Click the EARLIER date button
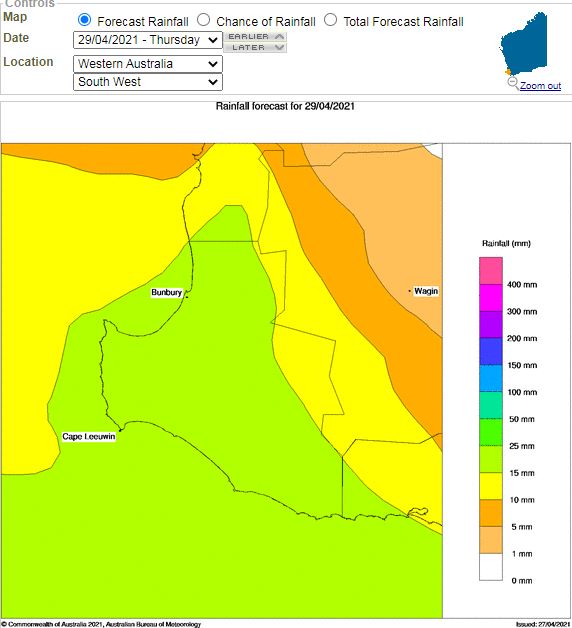This screenshot has width=572, height=628. [x=255, y=36]
